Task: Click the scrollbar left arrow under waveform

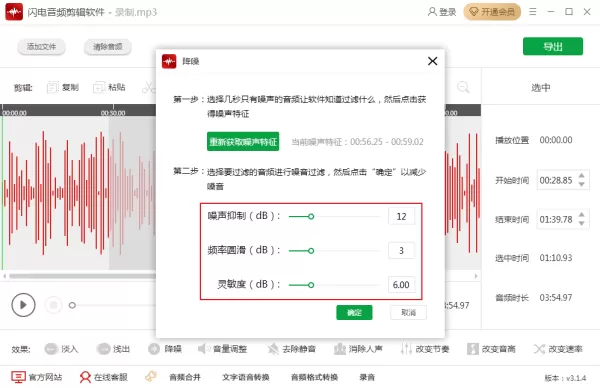Action: pyautogui.click(x=5, y=276)
